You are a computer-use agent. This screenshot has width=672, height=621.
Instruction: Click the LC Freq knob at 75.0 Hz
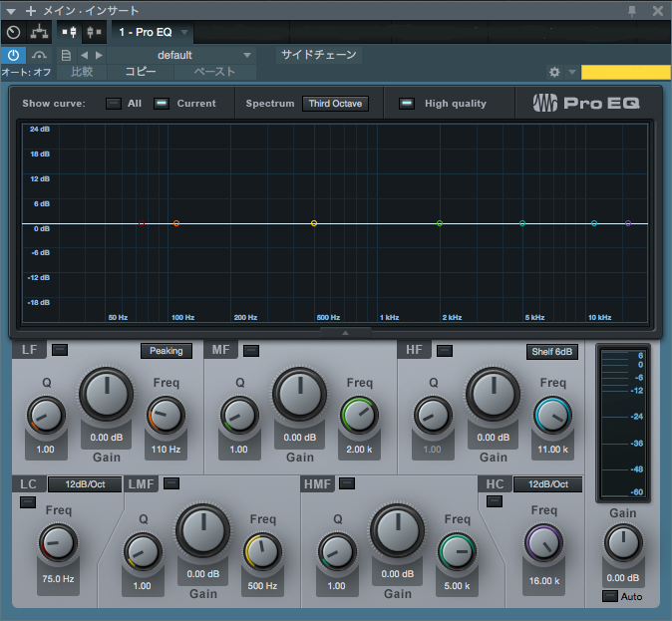pos(58,542)
